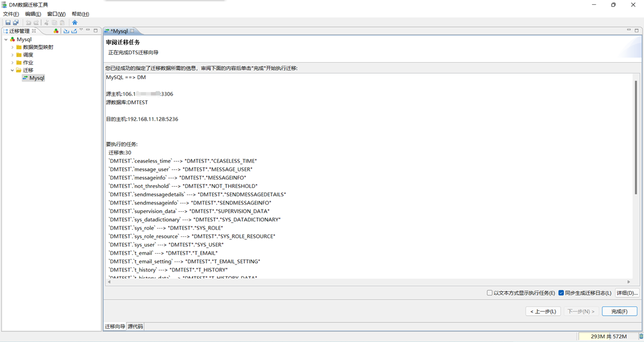This screenshot has height=342, width=644.
Task: Open the 文件(F) menu
Action: point(11,14)
